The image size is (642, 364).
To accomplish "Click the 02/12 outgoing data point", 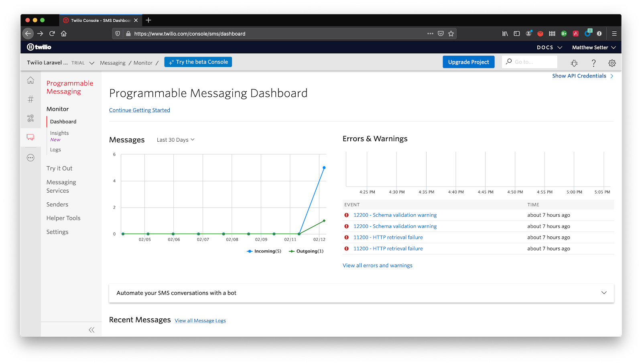I will (324, 221).
